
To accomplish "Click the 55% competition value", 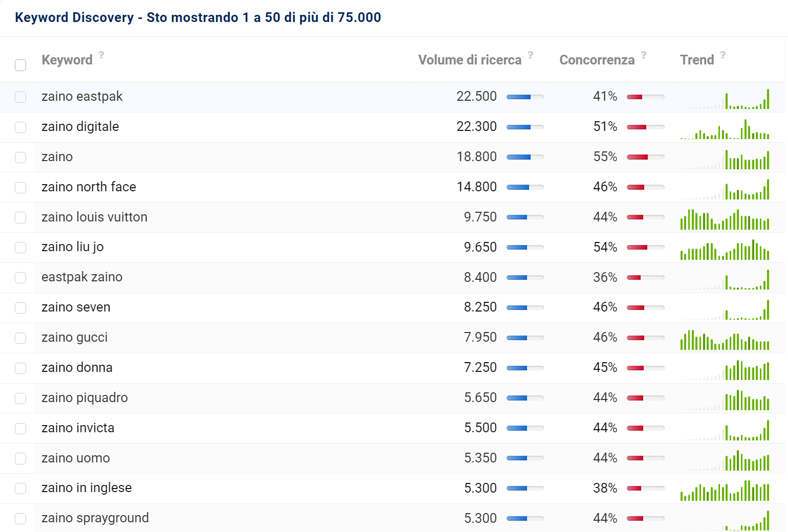I will (x=605, y=157).
